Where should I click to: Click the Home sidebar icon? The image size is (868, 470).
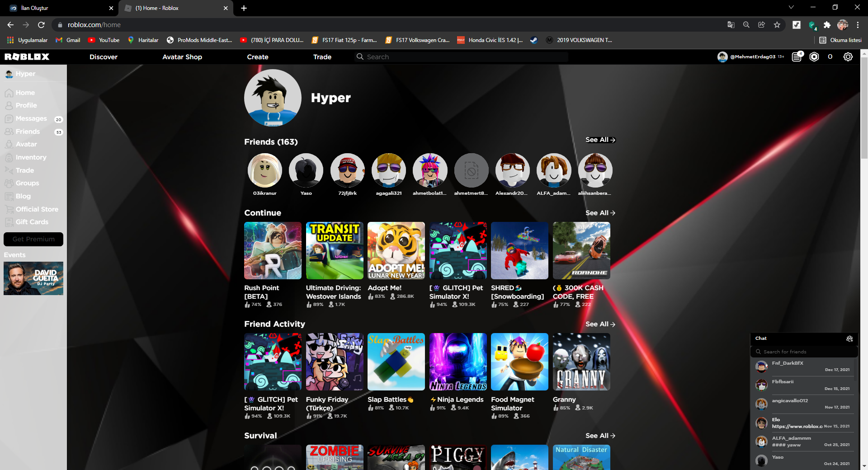point(9,93)
